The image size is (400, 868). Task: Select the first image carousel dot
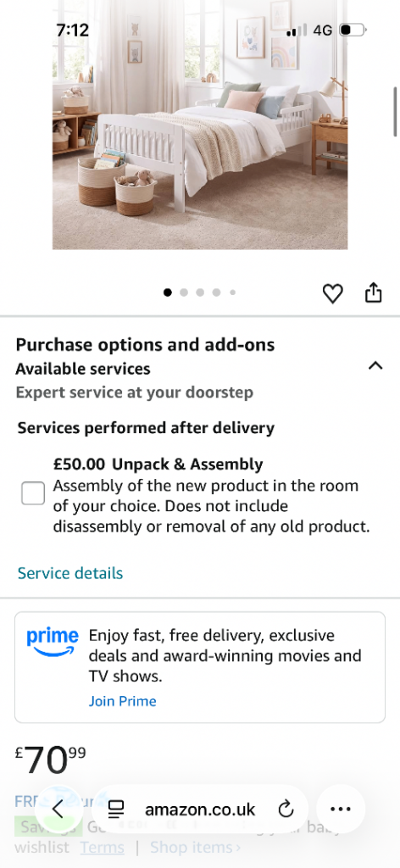coord(168,292)
